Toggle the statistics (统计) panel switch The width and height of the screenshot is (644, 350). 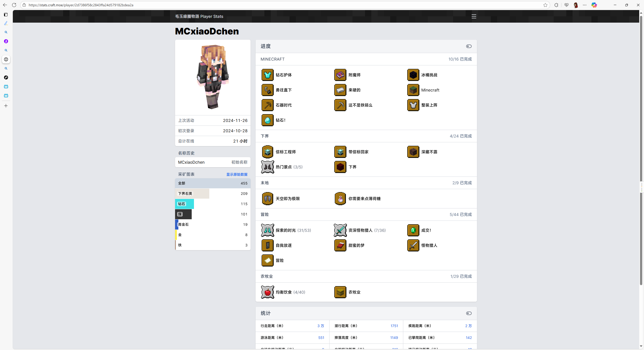click(469, 313)
